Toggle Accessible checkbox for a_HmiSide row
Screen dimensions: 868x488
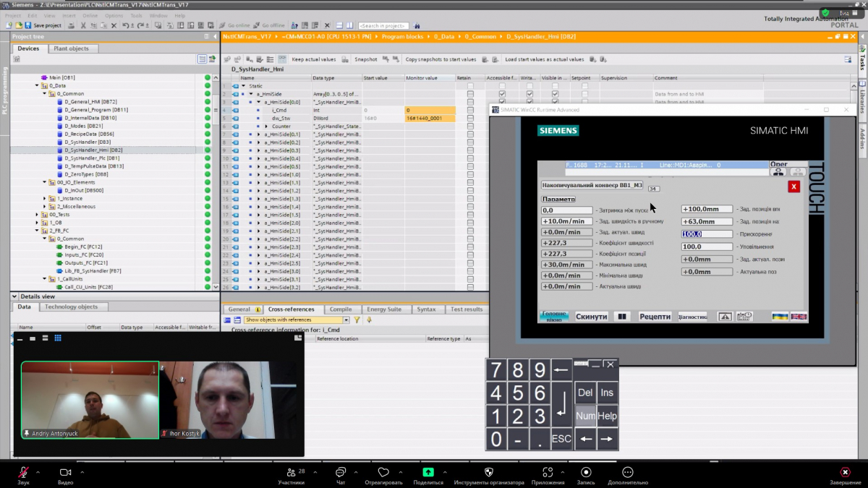click(x=502, y=94)
